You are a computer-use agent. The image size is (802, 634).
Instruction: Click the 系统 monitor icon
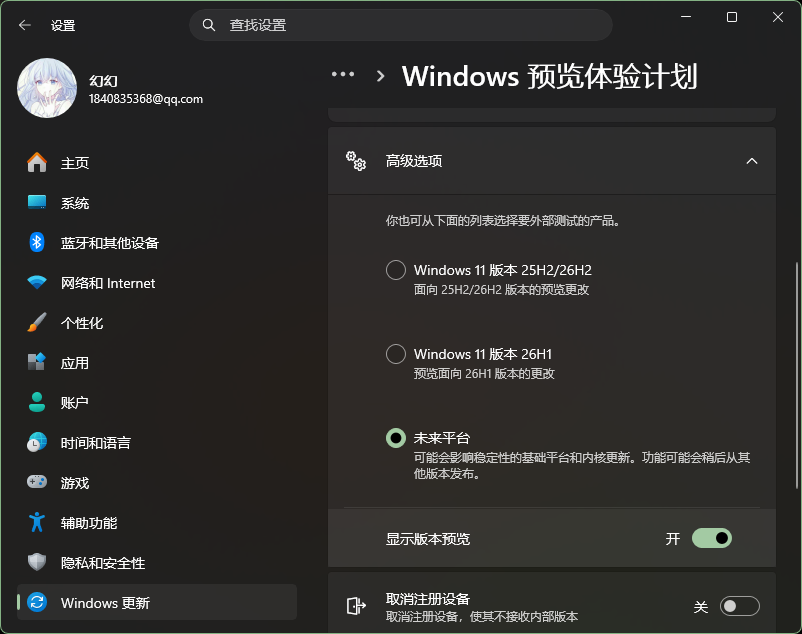pos(37,202)
